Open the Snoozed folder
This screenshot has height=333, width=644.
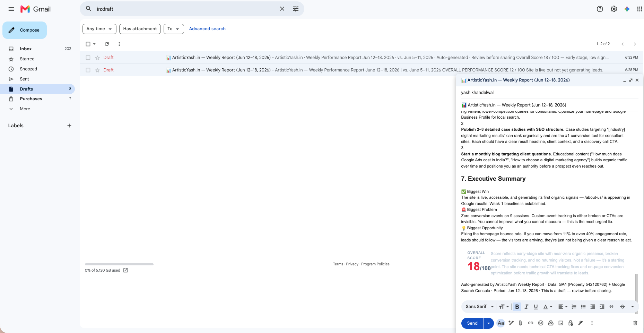point(28,69)
